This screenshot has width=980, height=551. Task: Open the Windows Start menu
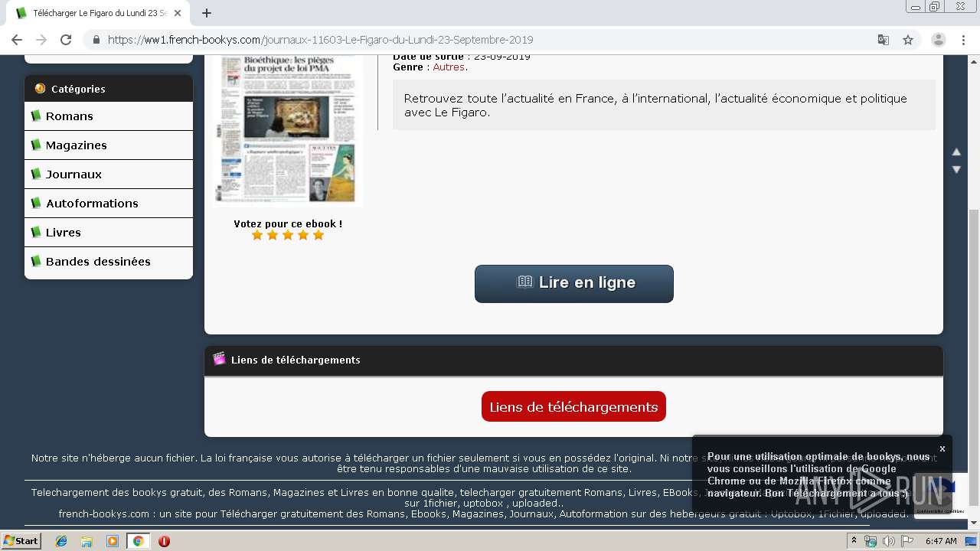[21, 541]
